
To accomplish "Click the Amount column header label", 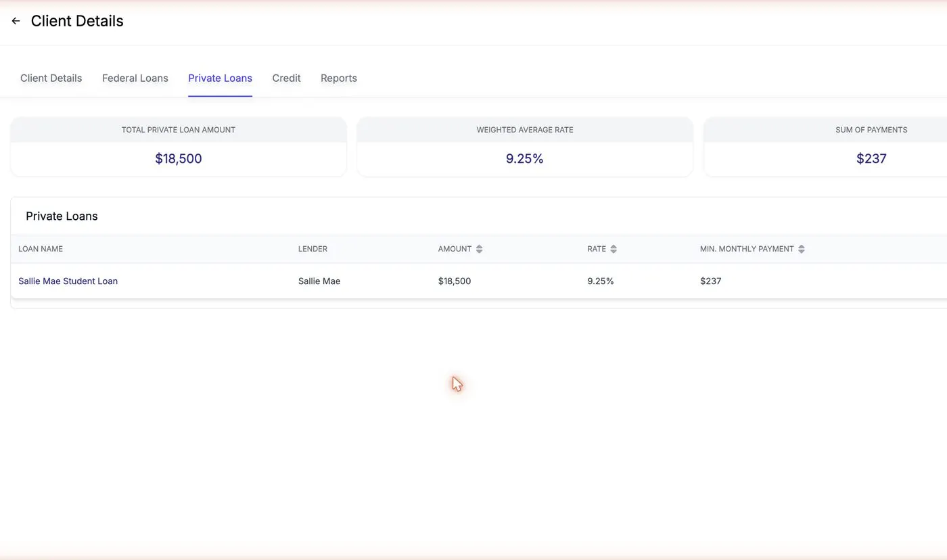I will coord(455,249).
